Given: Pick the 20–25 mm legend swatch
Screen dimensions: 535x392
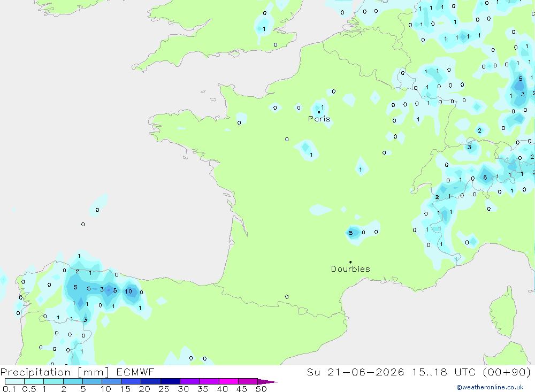Looking at the screenshot, I should tap(151, 381).
